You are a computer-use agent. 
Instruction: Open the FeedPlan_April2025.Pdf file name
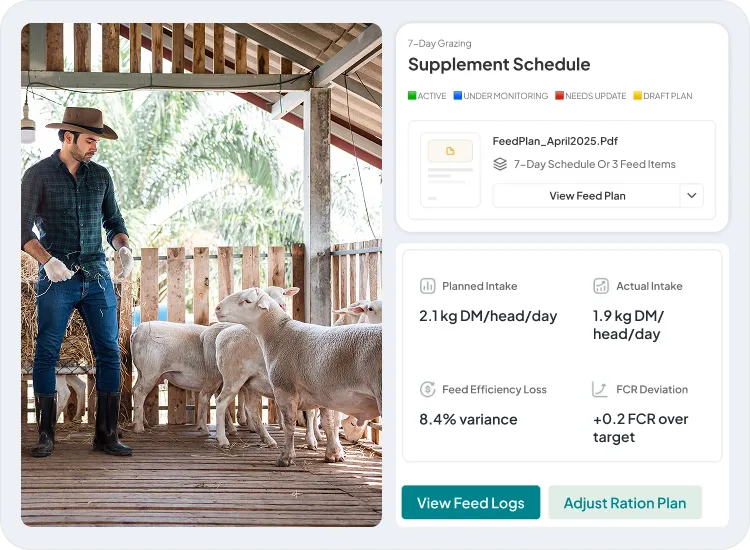coord(555,141)
